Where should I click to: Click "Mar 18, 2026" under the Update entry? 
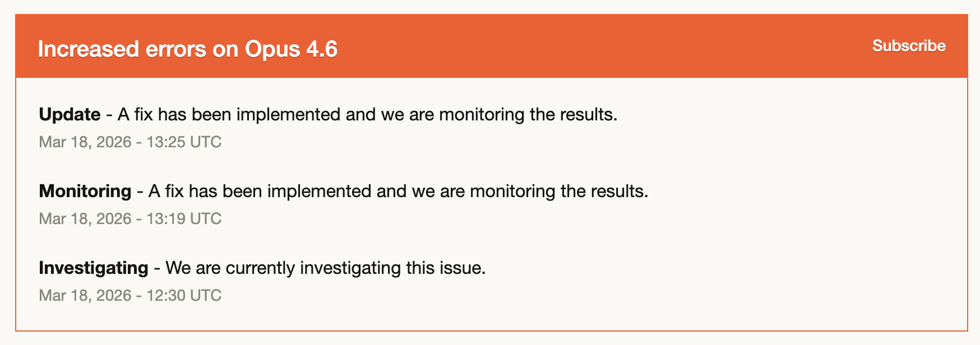(x=85, y=142)
